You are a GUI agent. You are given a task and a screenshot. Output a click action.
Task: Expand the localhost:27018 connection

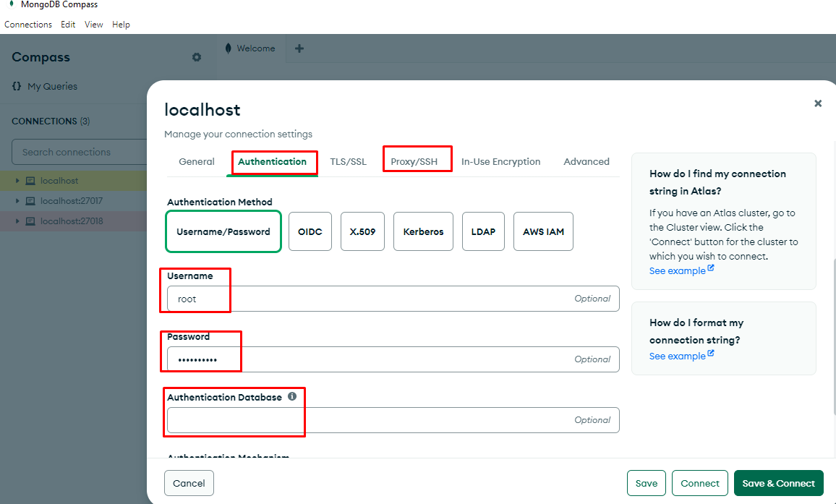point(17,221)
